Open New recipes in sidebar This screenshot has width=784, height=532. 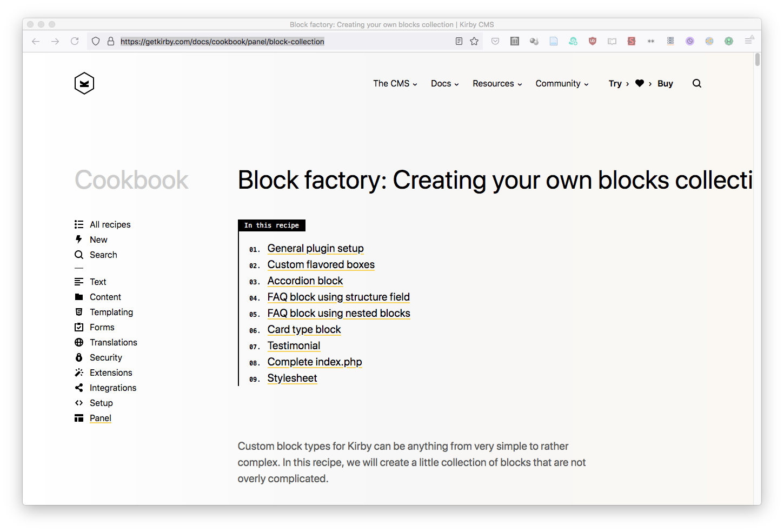[91, 240]
